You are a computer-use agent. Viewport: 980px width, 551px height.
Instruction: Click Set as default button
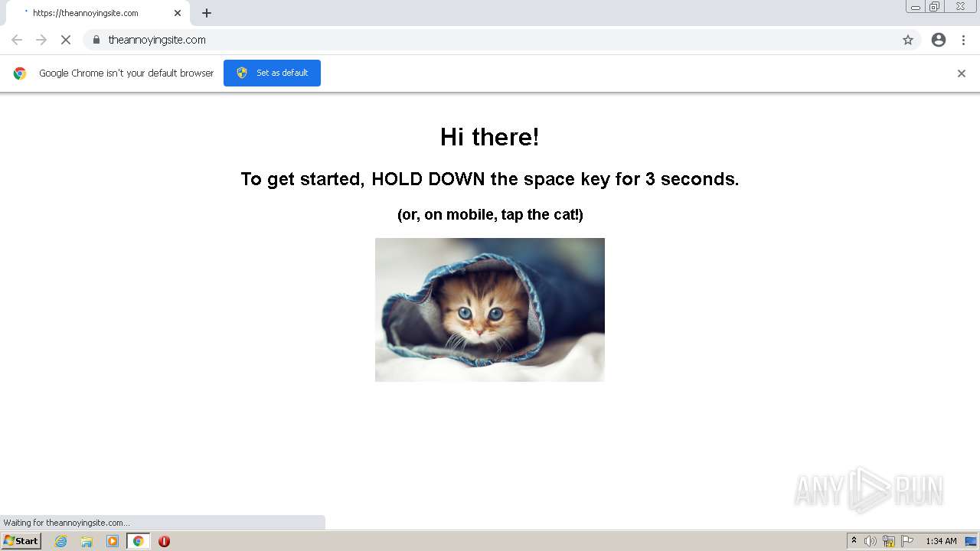click(x=272, y=73)
